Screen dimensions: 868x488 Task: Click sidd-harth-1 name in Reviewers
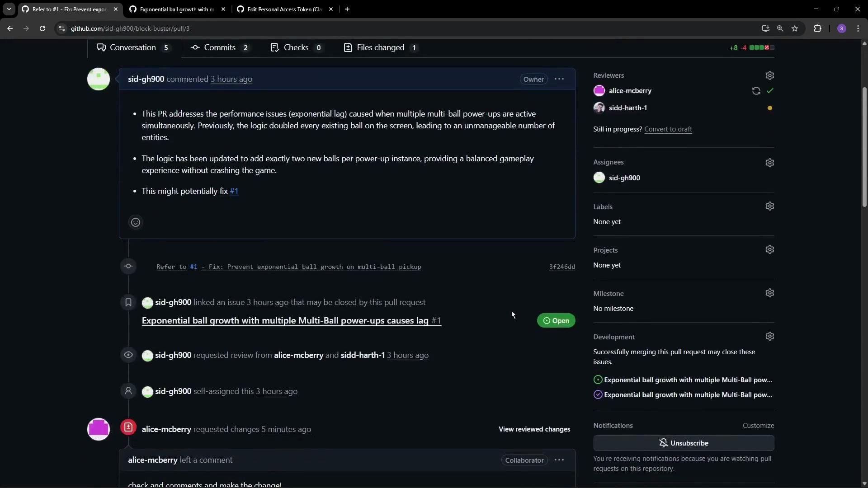(627, 108)
